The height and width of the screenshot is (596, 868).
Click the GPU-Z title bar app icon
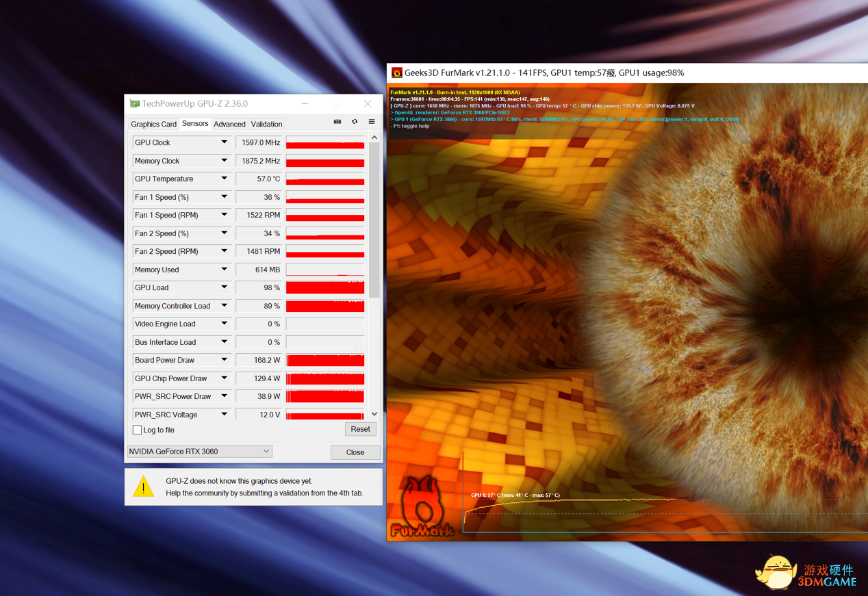pos(135,104)
